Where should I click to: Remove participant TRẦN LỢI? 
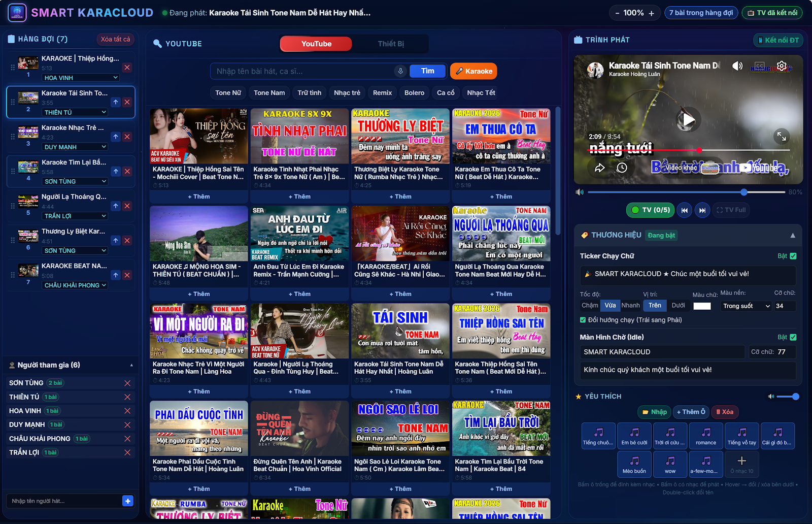click(127, 452)
